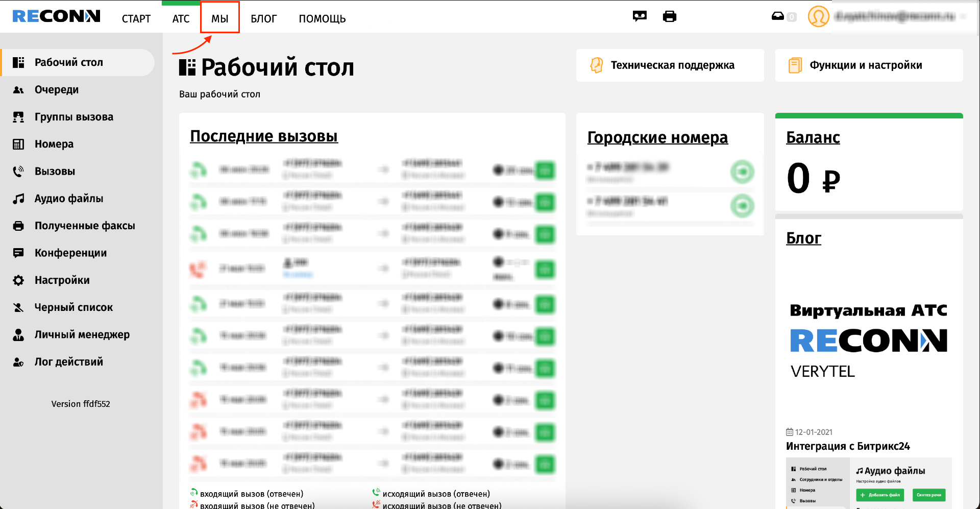Click the phone counter icon in header
The image size is (980, 509).
pos(783,16)
